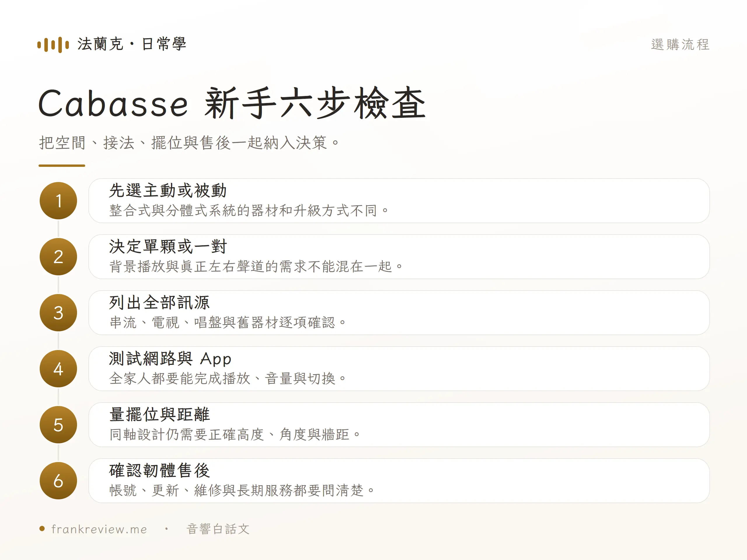Click description 帳號、更新、維修與長期服務都要問清楚

tap(242, 491)
